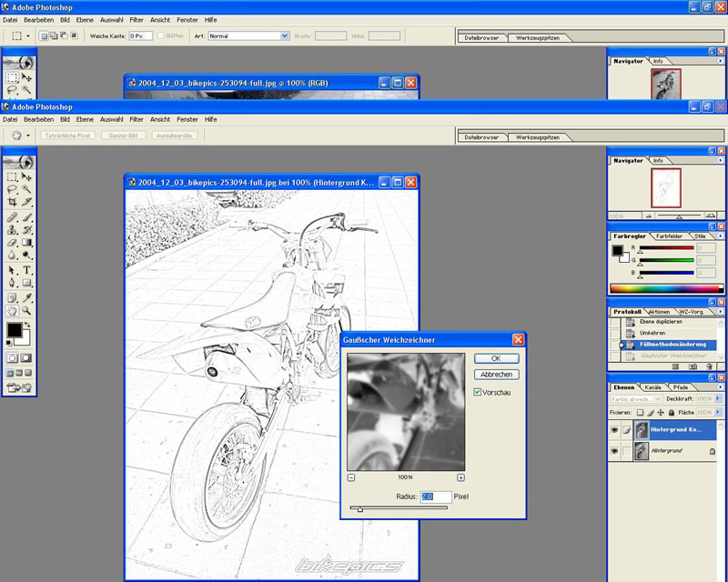The width and height of the screenshot is (728, 582).
Task: Switch to the Kanäle tab
Action: [x=654, y=387]
